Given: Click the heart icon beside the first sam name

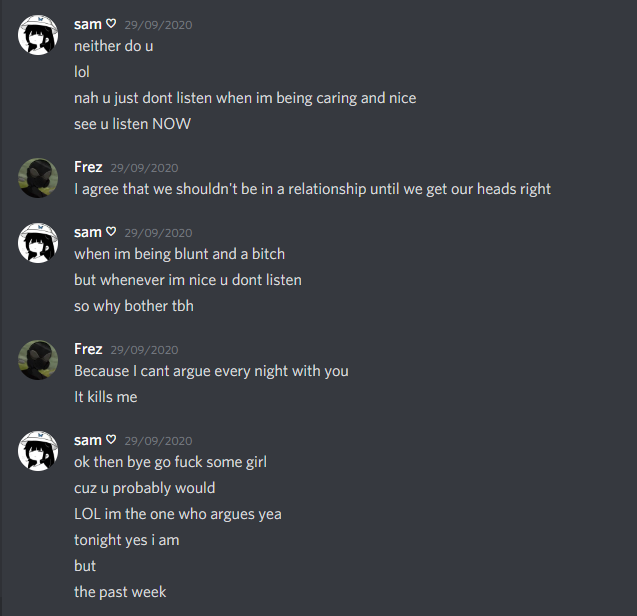Looking at the screenshot, I should (x=111, y=24).
